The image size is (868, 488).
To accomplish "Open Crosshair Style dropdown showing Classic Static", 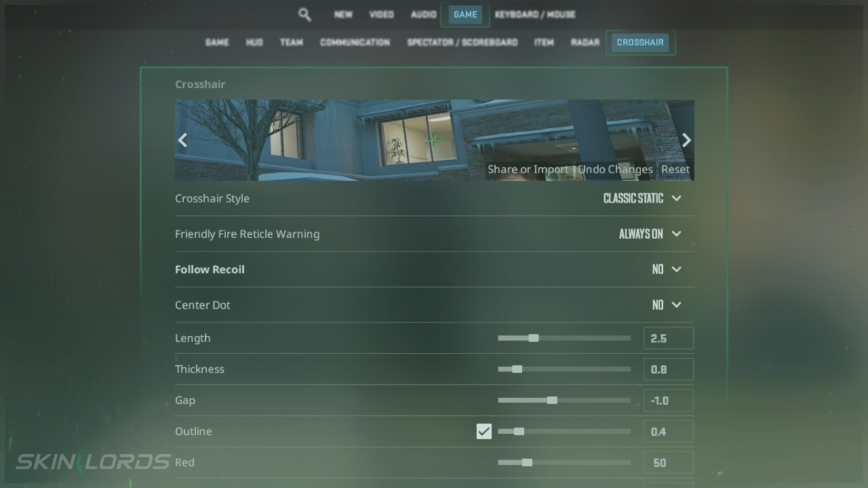I will 642,199.
